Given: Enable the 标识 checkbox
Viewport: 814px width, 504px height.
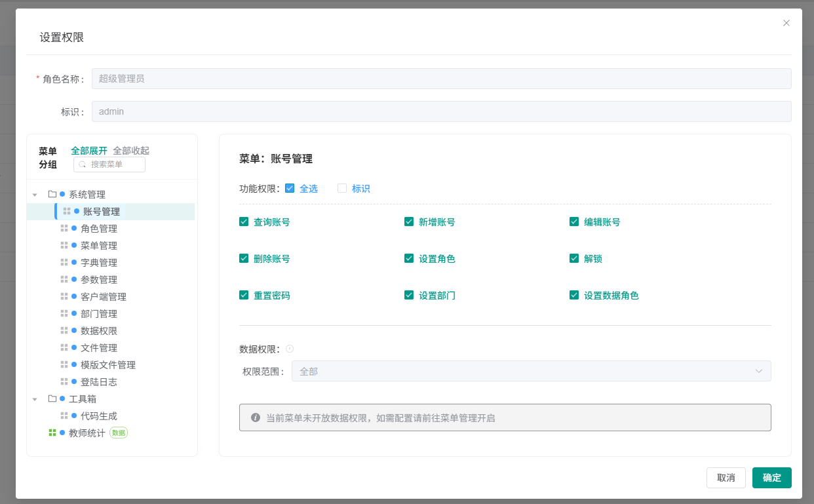Looking at the screenshot, I should 342,189.
